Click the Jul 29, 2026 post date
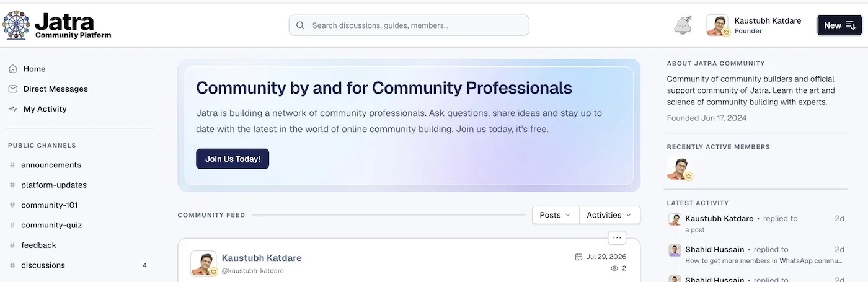The width and height of the screenshot is (868, 282). point(606,257)
